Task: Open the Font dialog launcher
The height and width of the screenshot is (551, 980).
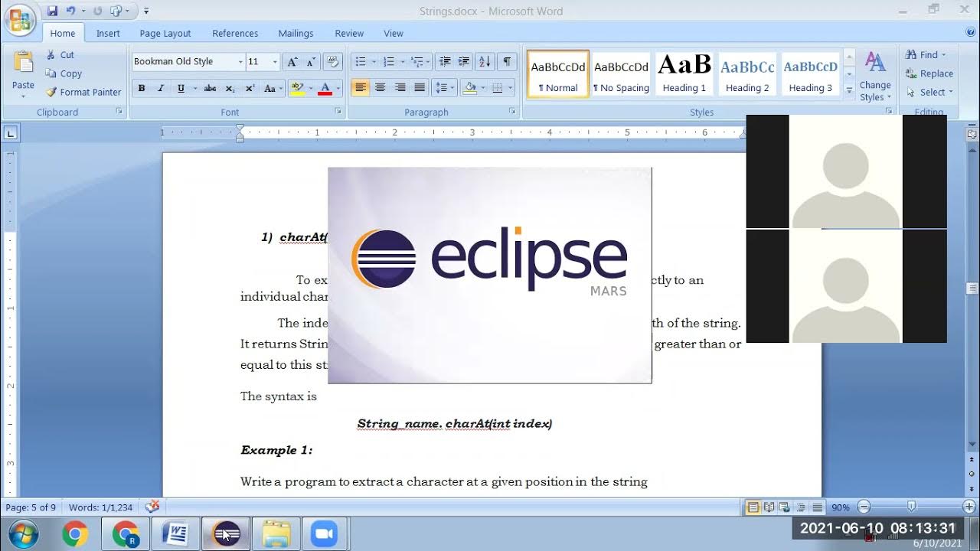Action: point(338,112)
